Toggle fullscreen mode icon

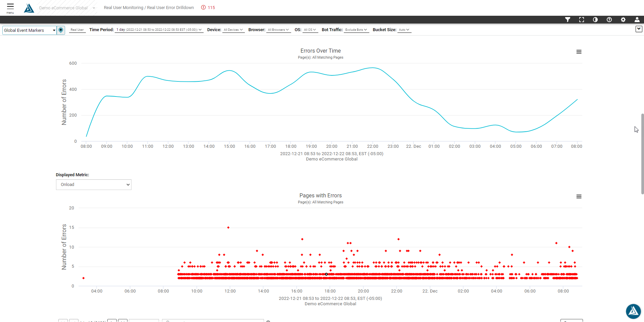(x=582, y=20)
